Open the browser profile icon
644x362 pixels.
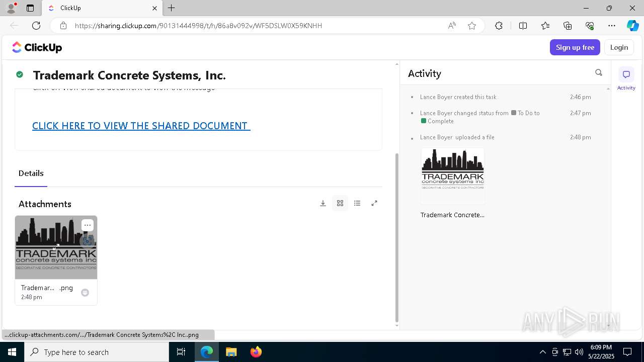(11, 8)
